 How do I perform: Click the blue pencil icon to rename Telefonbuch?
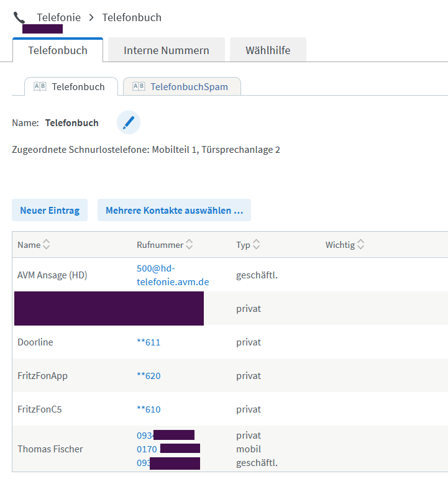(129, 122)
